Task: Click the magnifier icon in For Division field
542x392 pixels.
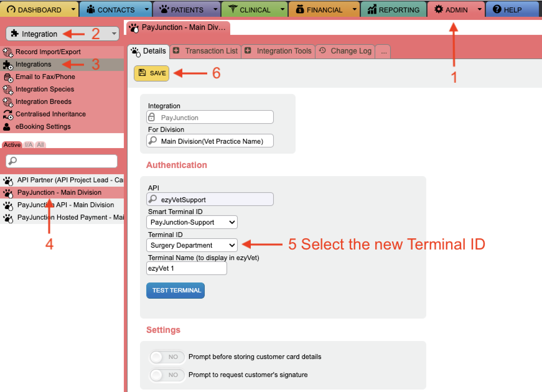Action: [x=152, y=141]
